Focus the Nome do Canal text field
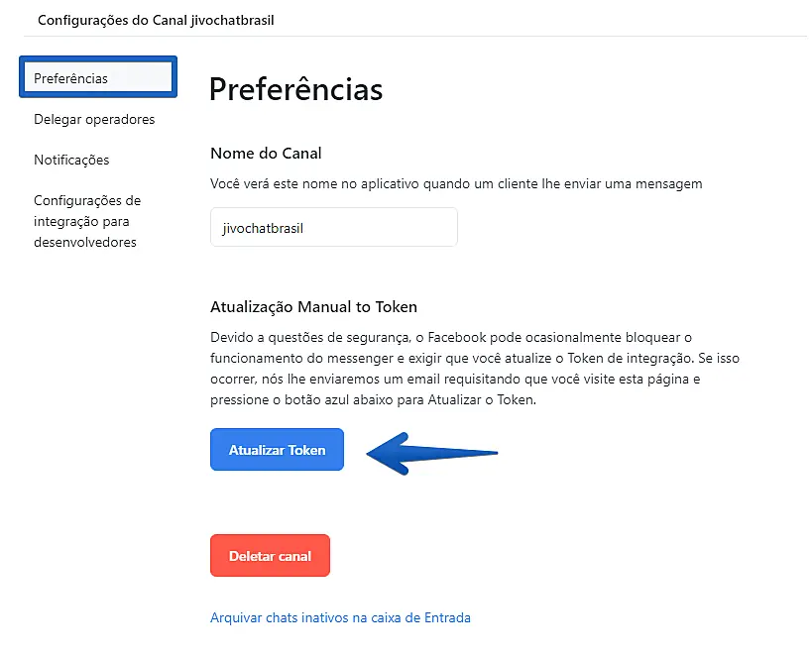This screenshot has height=658, width=812. [333, 227]
